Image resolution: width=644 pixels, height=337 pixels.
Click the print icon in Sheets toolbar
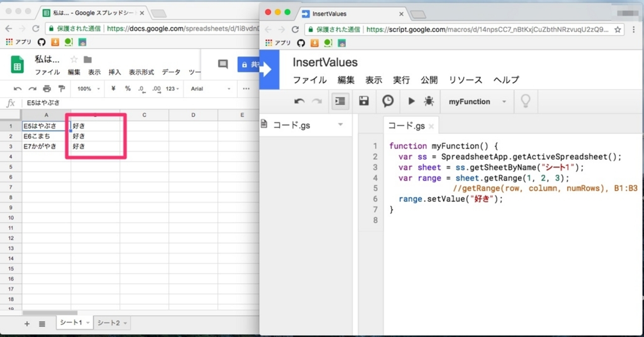tap(47, 89)
